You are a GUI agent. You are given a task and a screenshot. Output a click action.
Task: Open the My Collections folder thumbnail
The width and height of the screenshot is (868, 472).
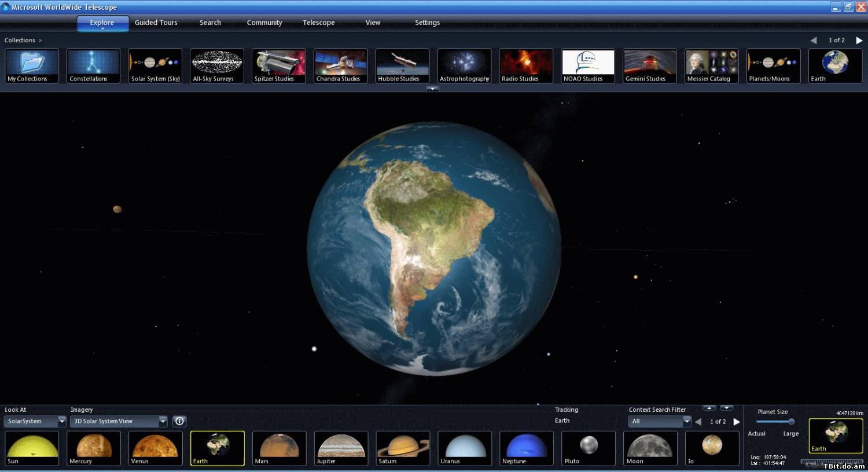point(32,66)
